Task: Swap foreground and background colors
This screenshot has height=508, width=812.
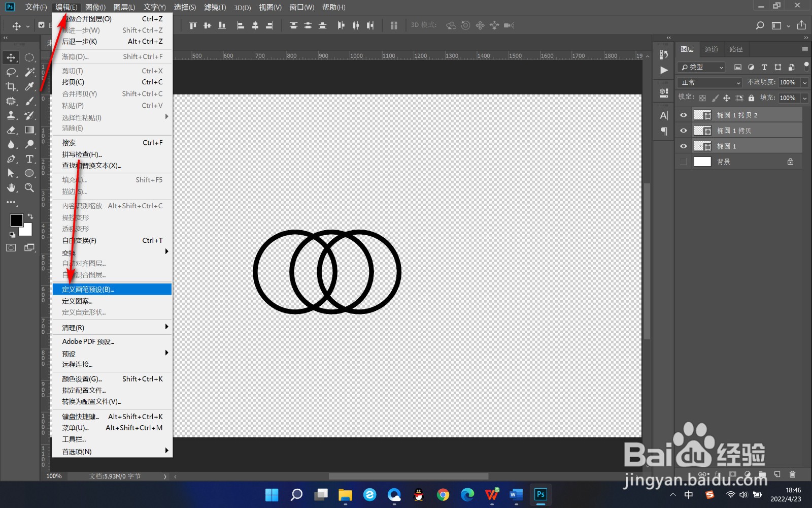Action: 30,217
